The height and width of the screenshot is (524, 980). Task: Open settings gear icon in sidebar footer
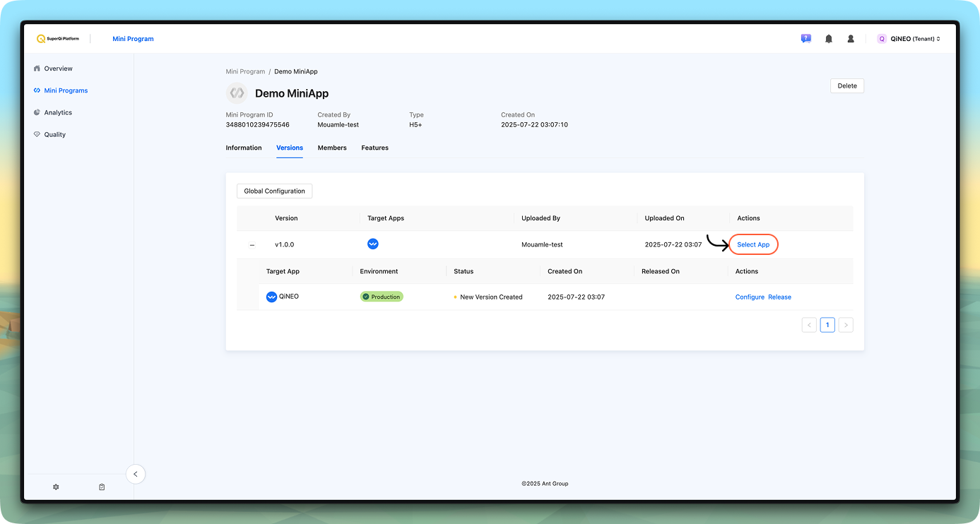tap(56, 487)
